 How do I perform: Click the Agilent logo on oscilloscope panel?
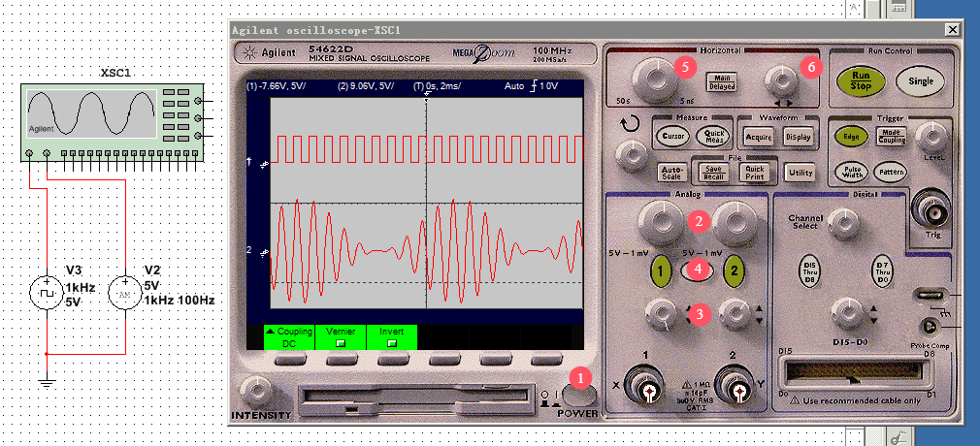(x=270, y=53)
